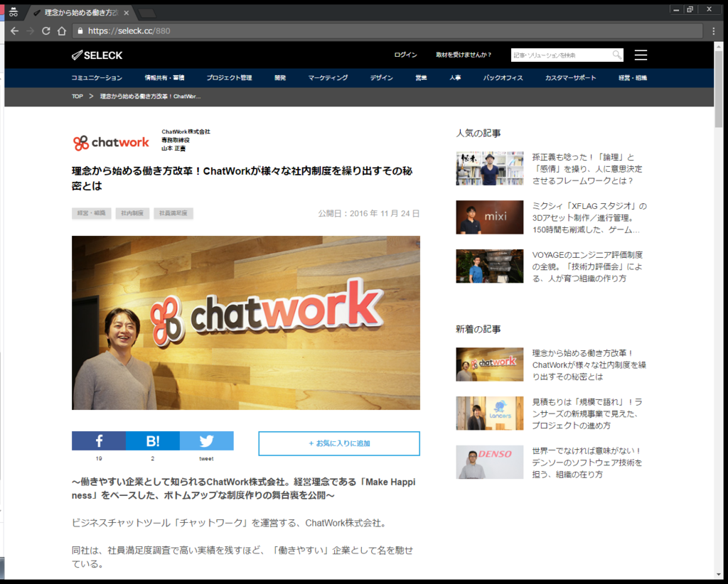Click ログイン link
Image resolution: width=728 pixels, height=584 pixels.
[405, 55]
